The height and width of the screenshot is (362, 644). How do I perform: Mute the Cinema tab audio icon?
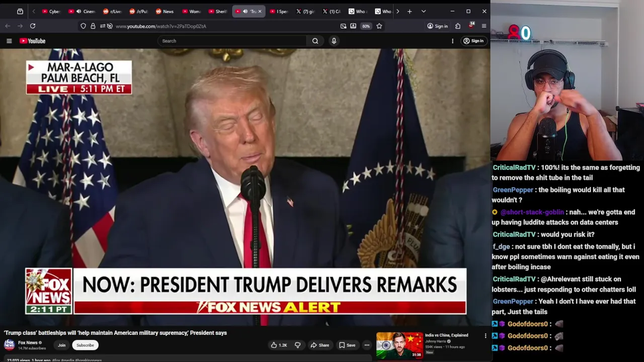click(x=78, y=11)
